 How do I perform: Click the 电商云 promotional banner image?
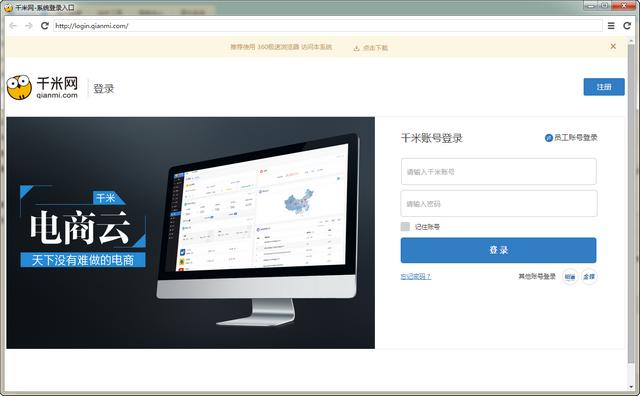point(190,233)
